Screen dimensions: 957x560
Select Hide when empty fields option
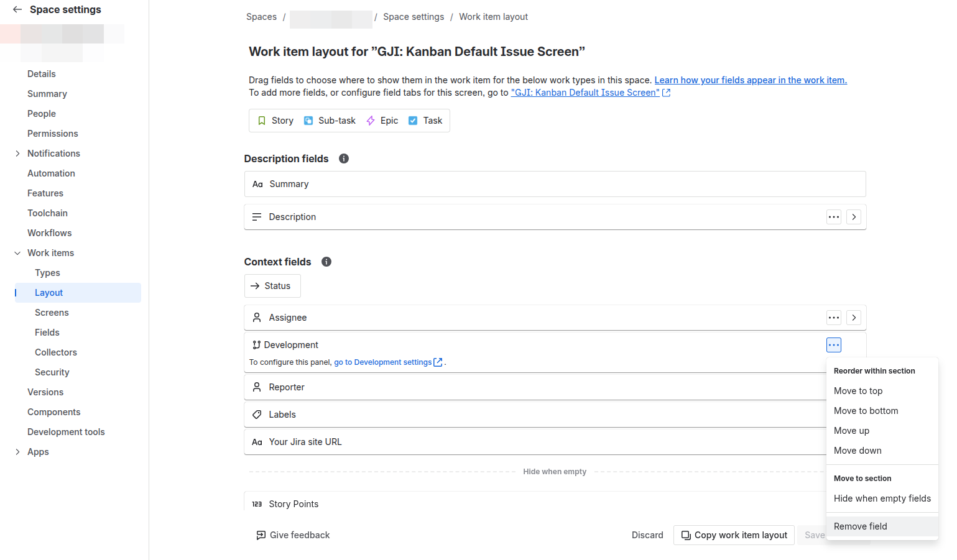coord(882,498)
